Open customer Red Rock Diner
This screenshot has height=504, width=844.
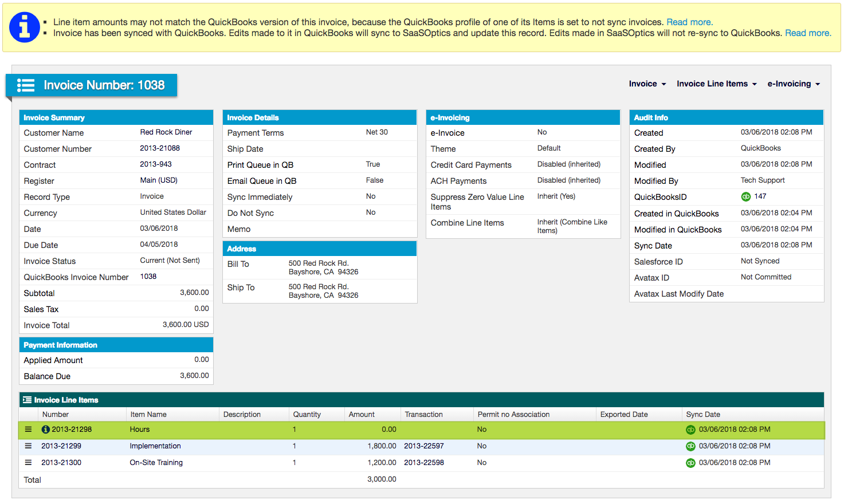166,132
